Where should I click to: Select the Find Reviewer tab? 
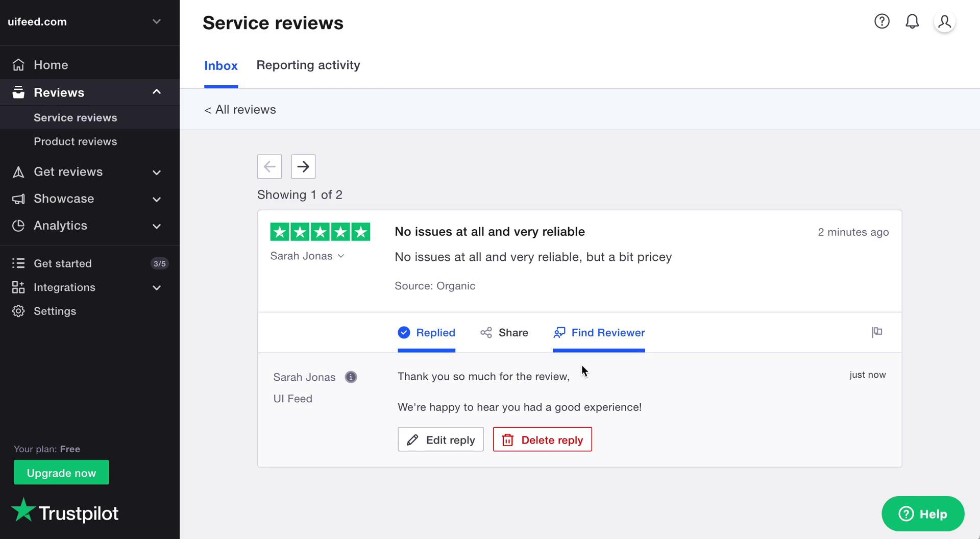599,333
